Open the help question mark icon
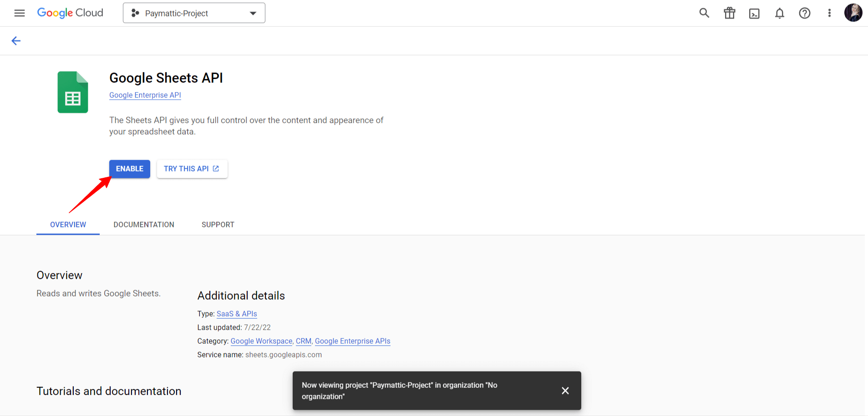 click(x=805, y=13)
